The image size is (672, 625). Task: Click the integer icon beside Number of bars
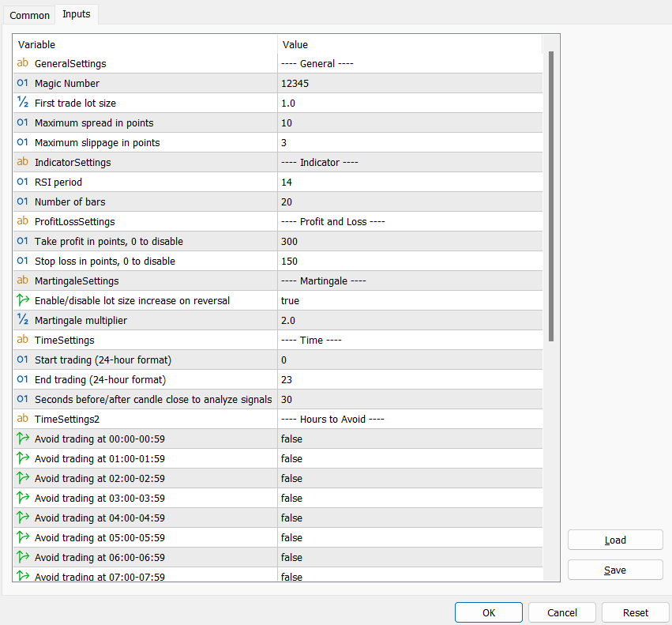23,201
